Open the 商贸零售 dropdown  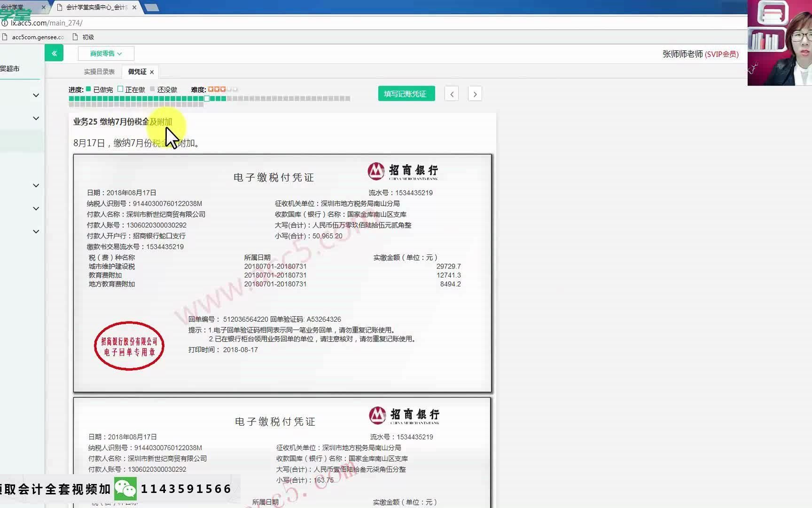106,54
